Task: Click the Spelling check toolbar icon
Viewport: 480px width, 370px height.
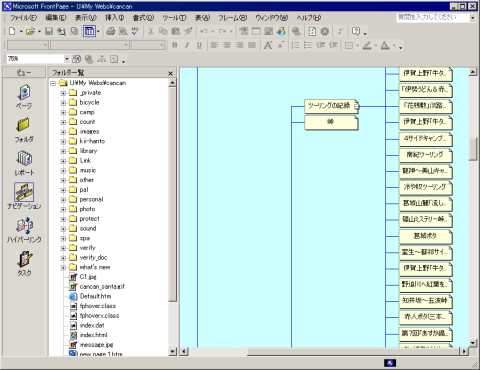Action: click(x=135, y=31)
